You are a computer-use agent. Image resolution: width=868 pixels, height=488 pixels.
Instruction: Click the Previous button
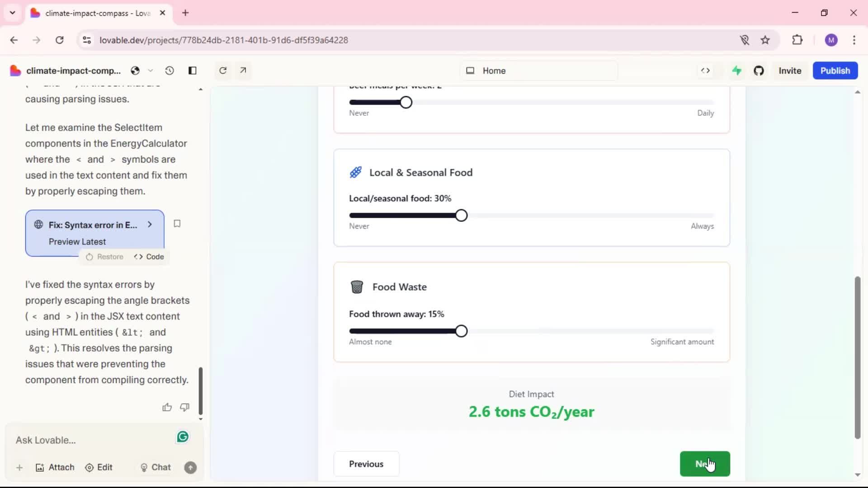tap(366, 464)
